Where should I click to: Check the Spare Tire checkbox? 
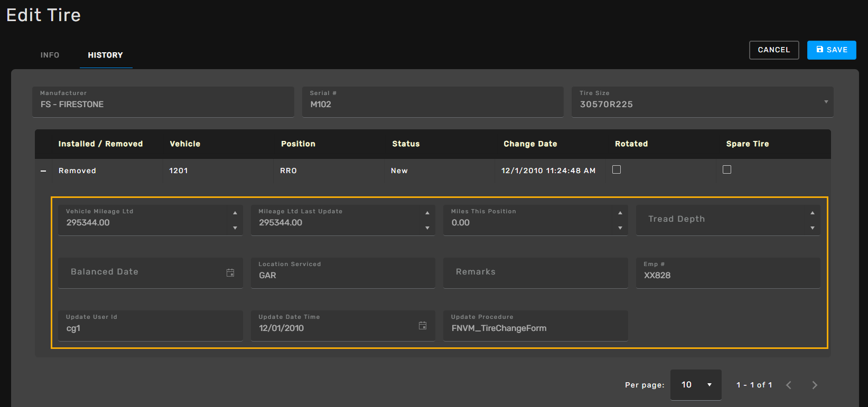point(727,169)
